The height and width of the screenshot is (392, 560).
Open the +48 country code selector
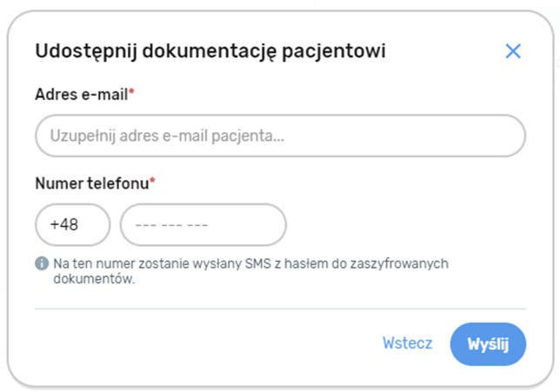pos(72,224)
